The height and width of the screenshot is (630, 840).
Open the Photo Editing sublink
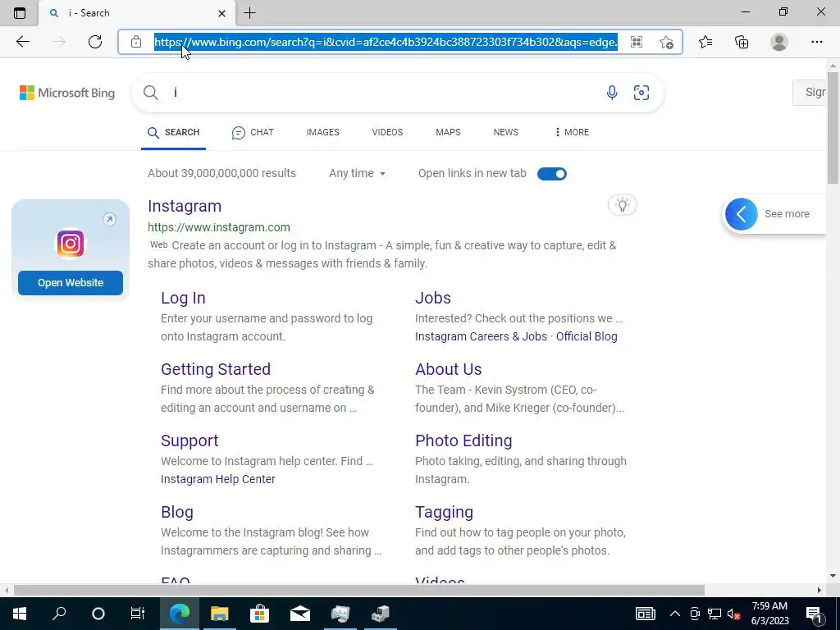[463, 441]
